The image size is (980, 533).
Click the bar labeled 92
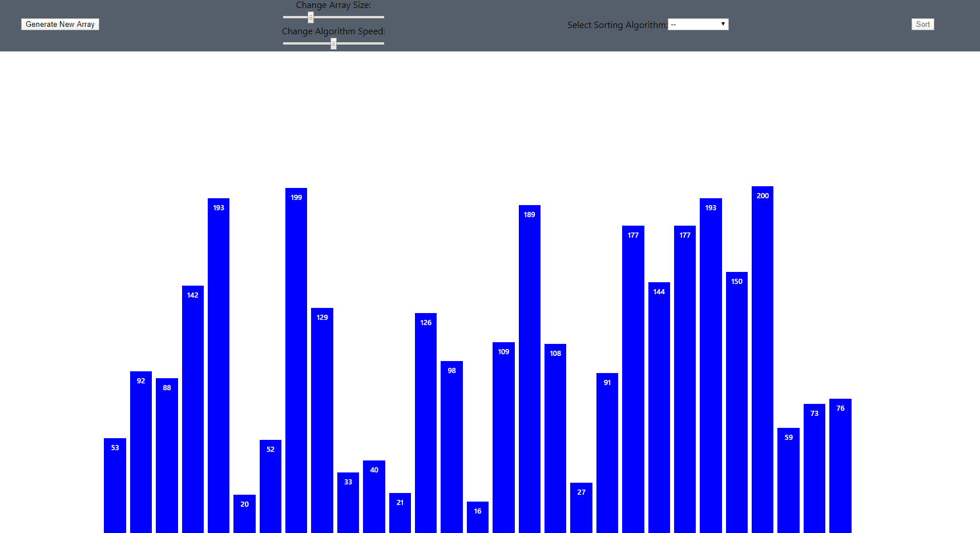pos(141,452)
